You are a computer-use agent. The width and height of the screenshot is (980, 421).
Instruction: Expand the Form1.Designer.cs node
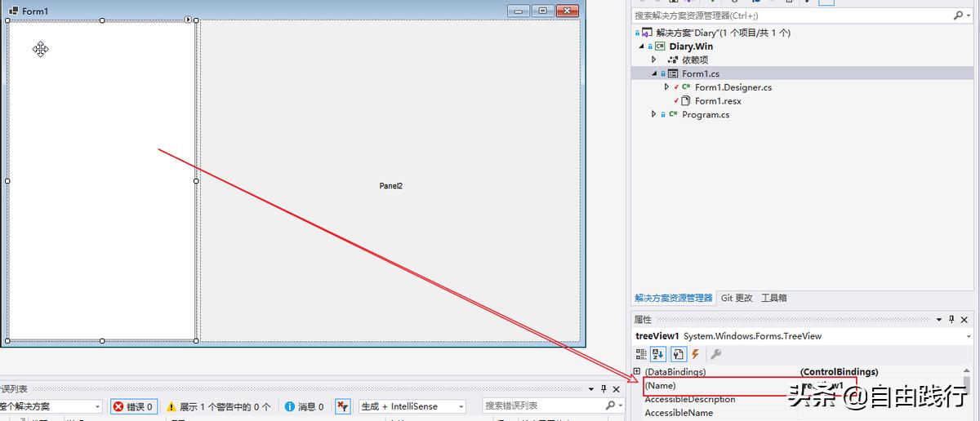(666, 87)
